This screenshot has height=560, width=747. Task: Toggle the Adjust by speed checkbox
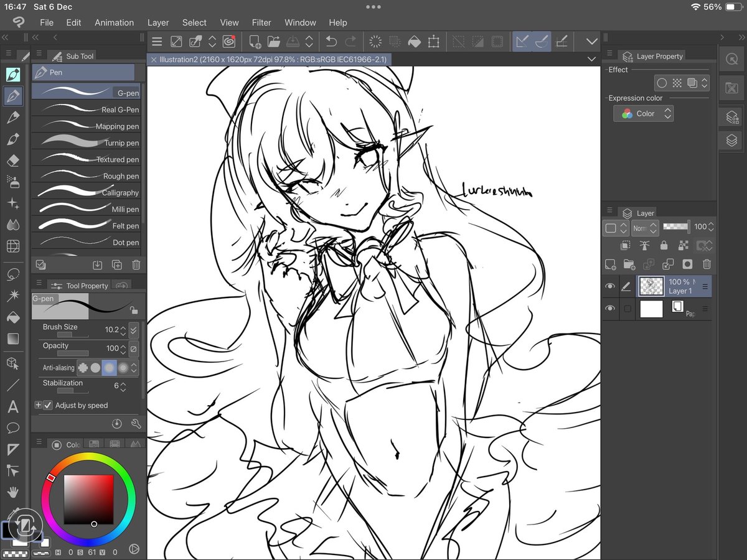[48, 405]
